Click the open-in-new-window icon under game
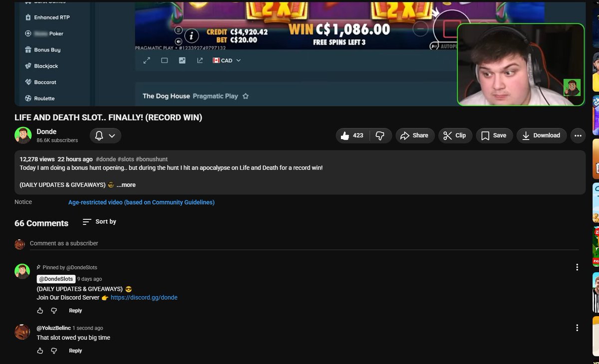This screenshot has width=599, height=364. (x=200, y=60)
